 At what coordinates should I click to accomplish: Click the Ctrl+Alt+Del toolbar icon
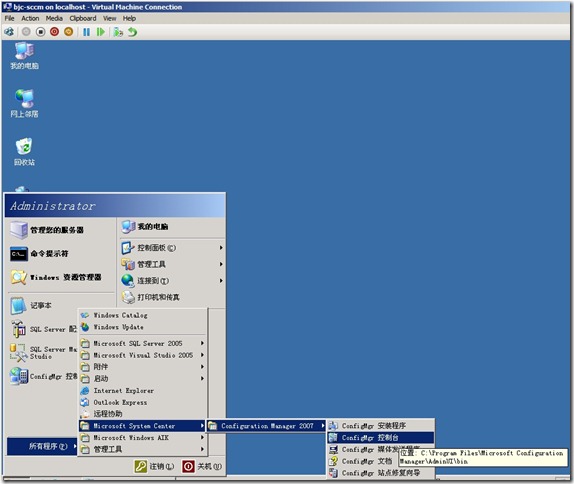coord(9,32)
